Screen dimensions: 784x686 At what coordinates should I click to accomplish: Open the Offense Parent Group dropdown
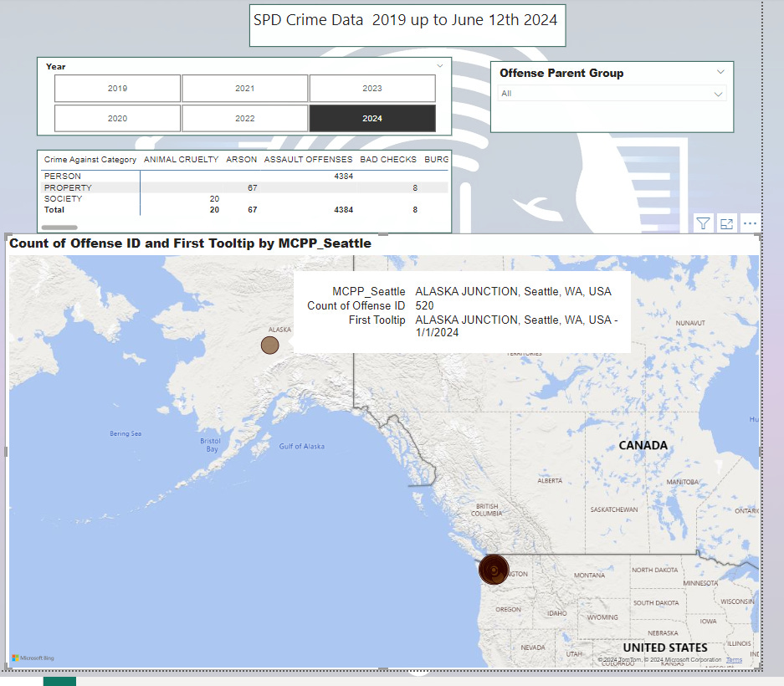point(720,73)
